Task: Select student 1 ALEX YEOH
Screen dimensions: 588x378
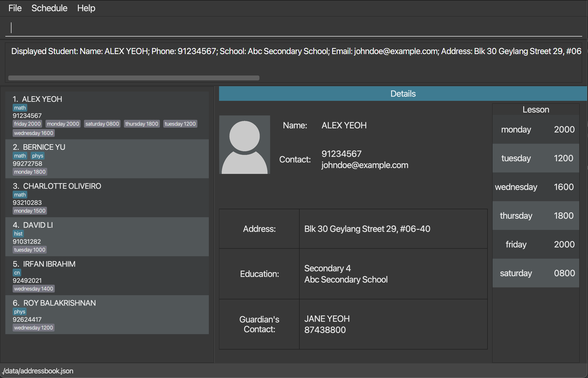Action: click(107, 116)
